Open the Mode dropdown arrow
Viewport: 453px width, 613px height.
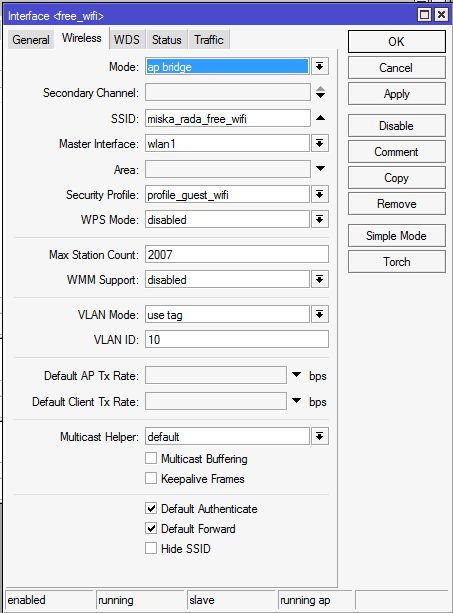(319, 66)
